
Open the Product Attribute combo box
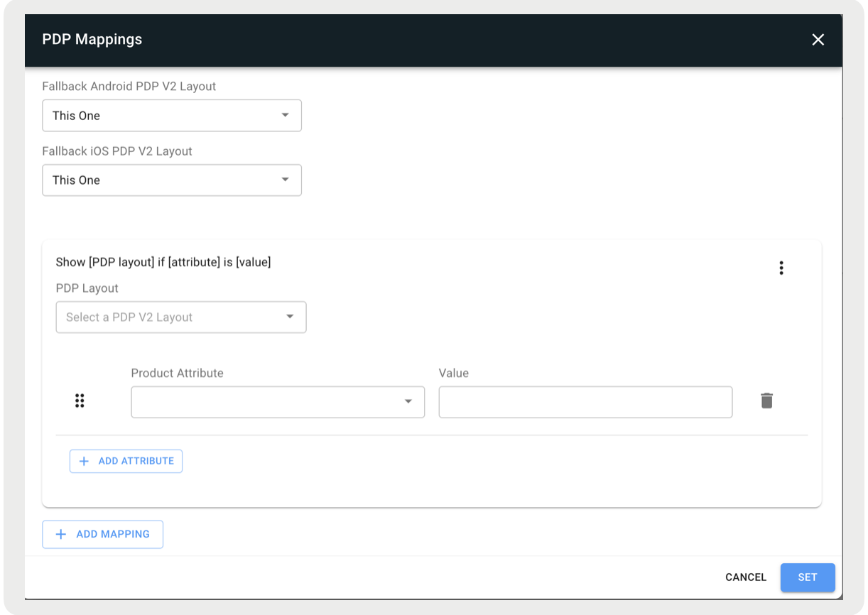coord(278,402)
